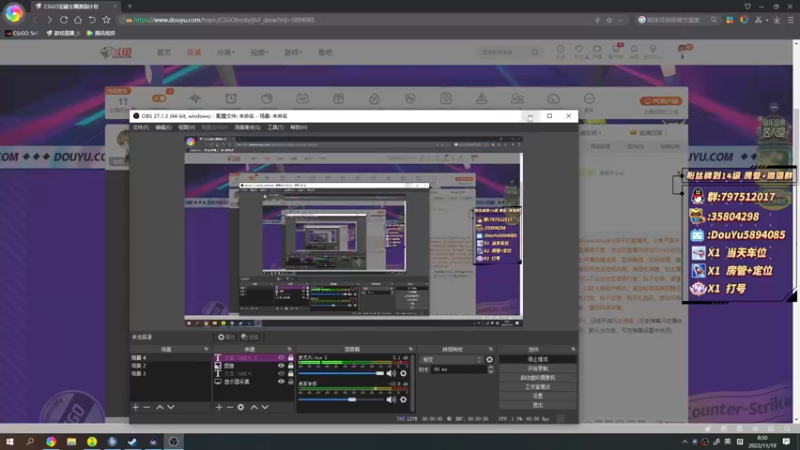Screen dimensions: 800x450
Task: Open the 工具(T) menu in OBS
Action: click(276, 128)
